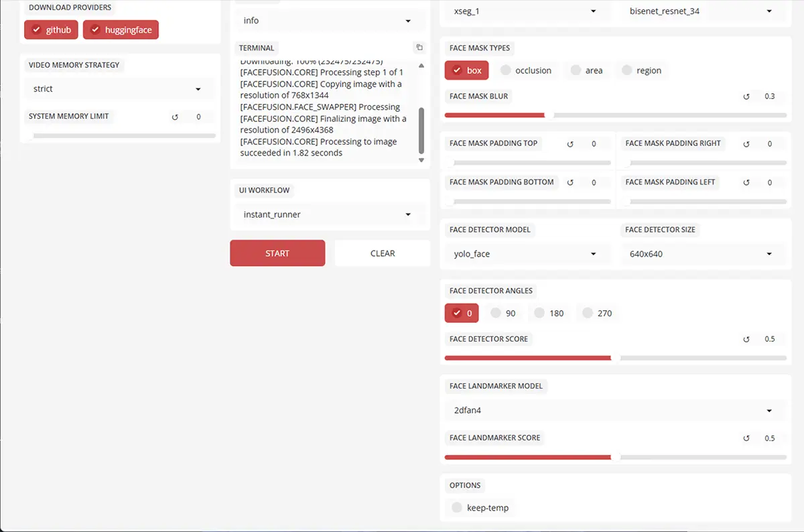Reset Face Detector Score icon
This screenshot has width=804, height=532.
point(746,339)
